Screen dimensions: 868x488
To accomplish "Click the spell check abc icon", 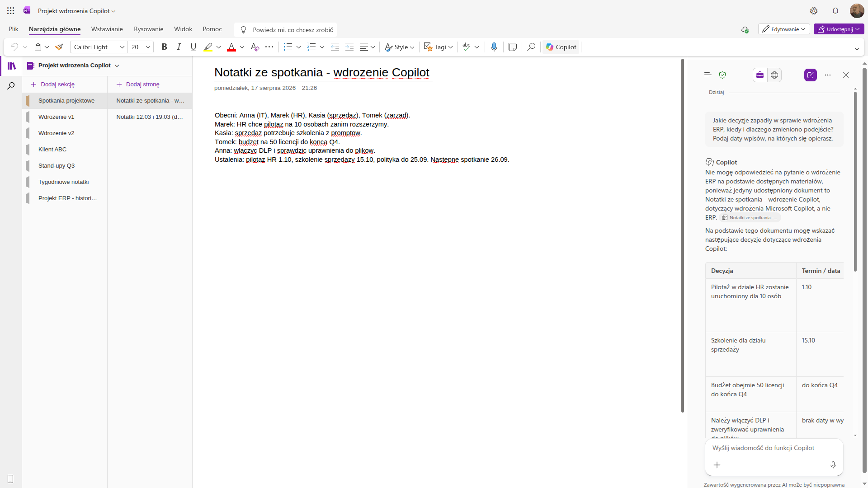I will coord(467,47).
